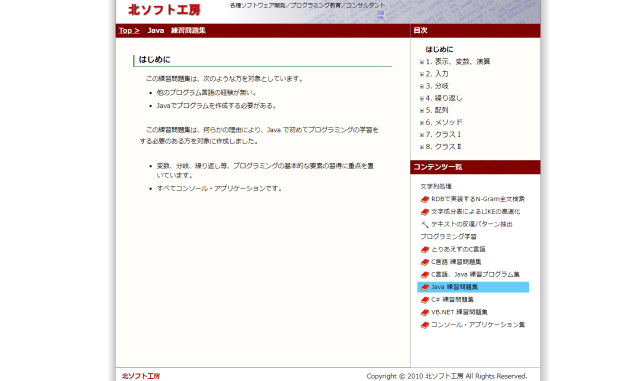Click the はじめに heading in the article
Image resolution: width=640 pixels, height=381 pixels.
154,60
